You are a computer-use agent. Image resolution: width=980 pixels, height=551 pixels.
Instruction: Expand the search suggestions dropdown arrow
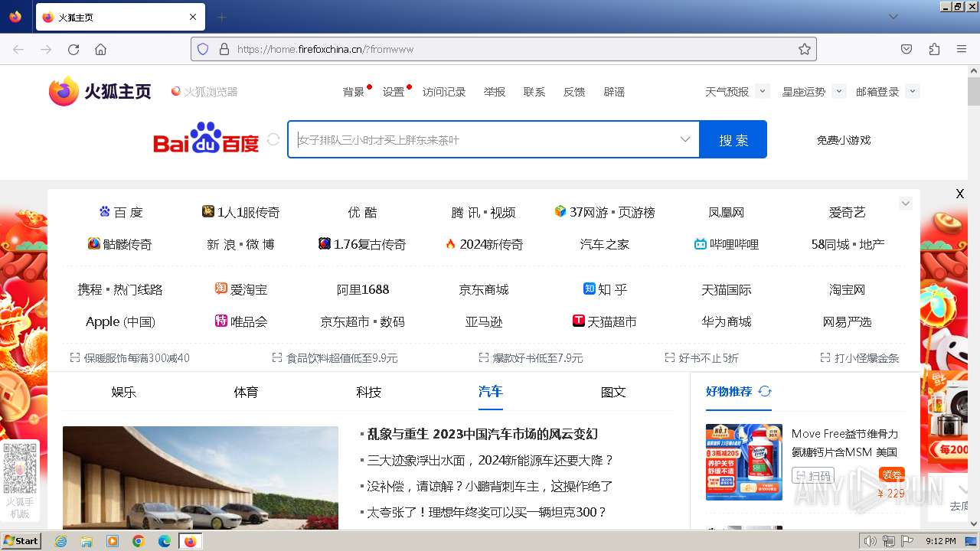click(x=685, y=139)
